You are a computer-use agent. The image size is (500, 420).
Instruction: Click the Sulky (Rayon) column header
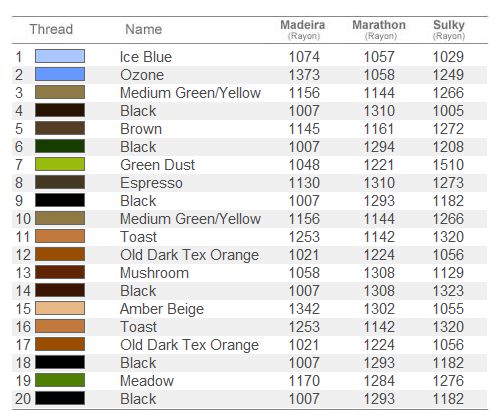tap(449, 30)
